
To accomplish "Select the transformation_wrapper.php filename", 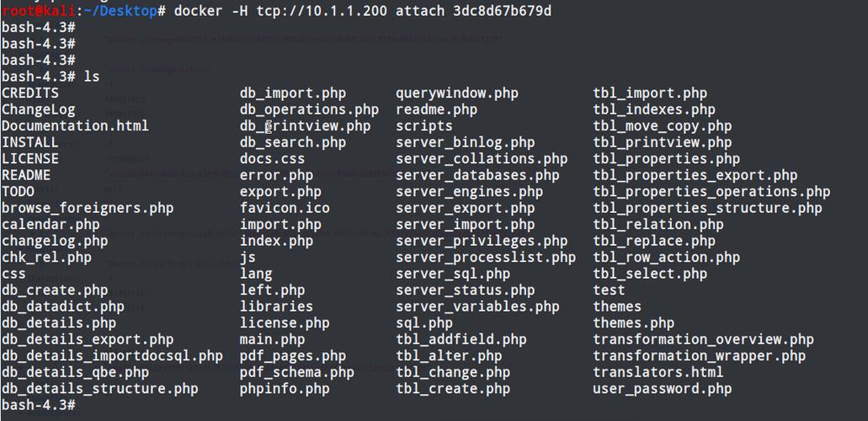I will click(699, 356).
